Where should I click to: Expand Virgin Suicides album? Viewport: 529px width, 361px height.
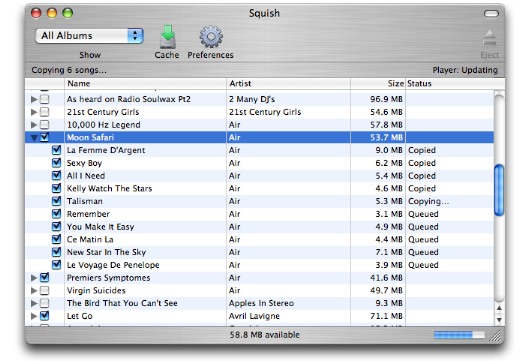tap(34, 290)
